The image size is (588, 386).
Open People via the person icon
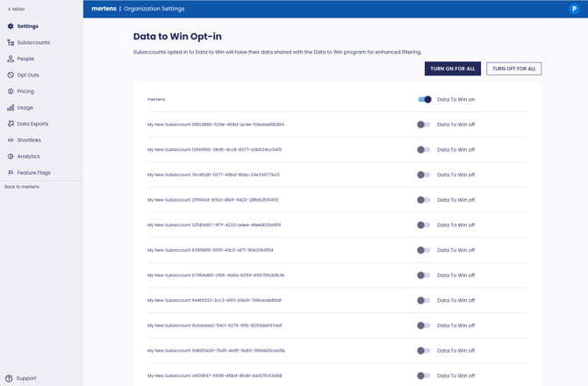(11, 59)
